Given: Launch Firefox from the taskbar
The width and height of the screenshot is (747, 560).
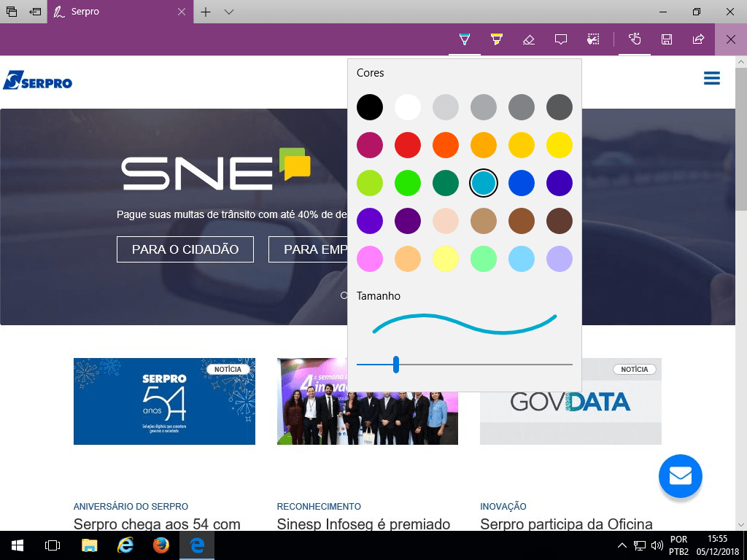Looking at the screenshot, I should (161, 545).
